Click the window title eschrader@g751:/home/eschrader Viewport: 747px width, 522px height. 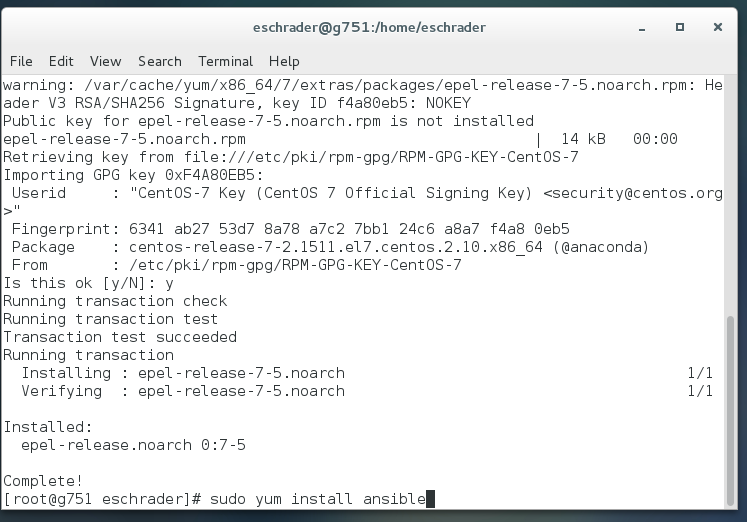coord(369,27)
